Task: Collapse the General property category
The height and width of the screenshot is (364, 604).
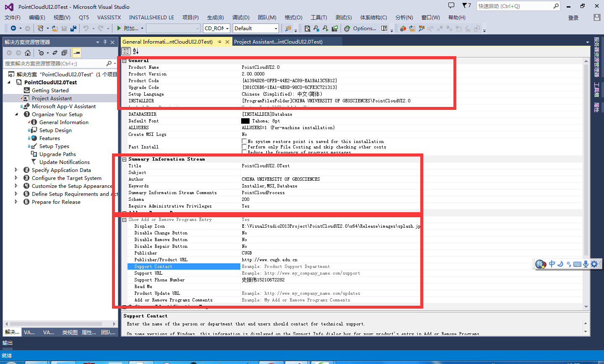Action: [125, 61]
